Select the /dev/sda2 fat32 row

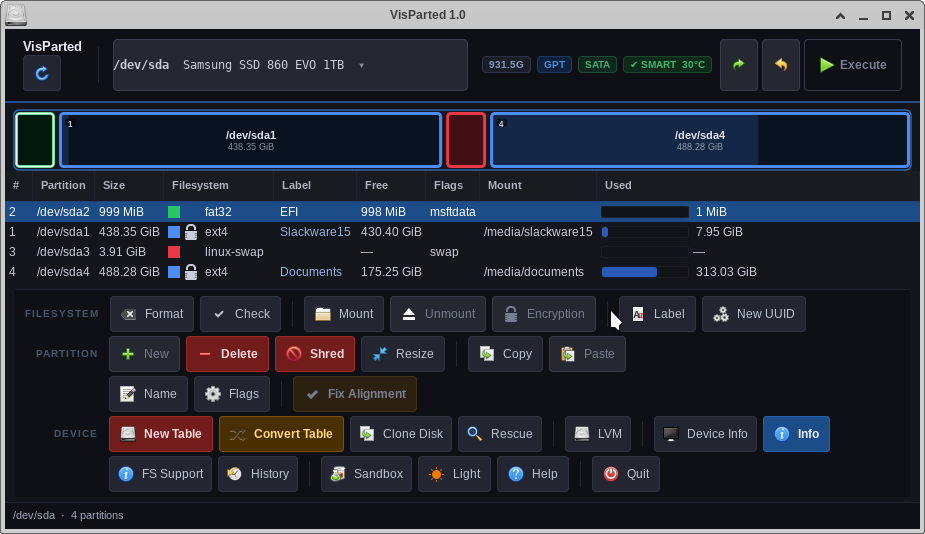(462, 212)
